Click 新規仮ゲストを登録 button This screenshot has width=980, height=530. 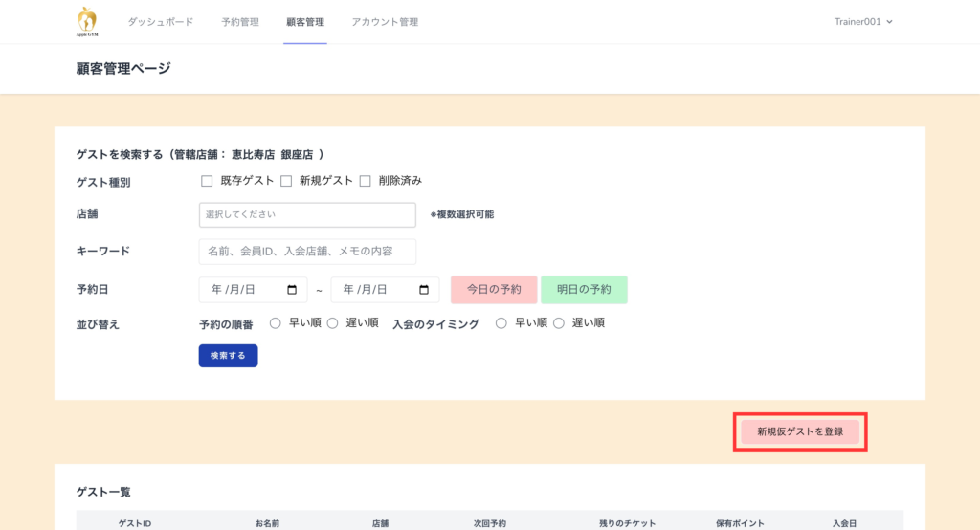coord(800,432)
